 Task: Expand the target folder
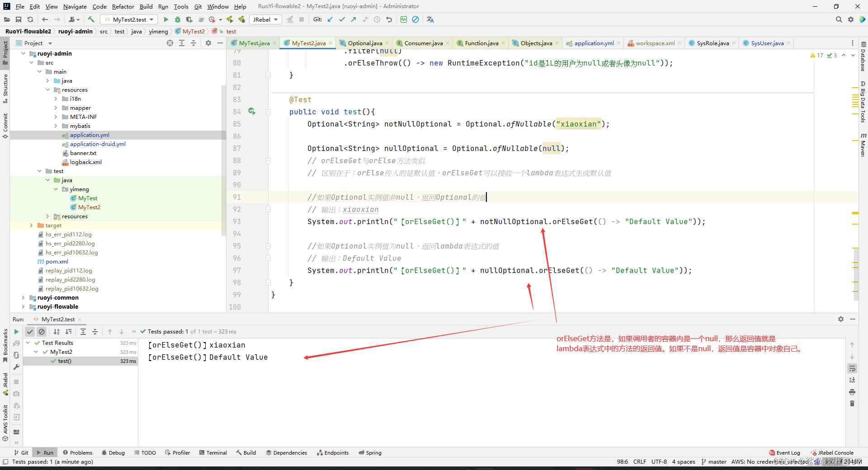(x=31, y=225)
